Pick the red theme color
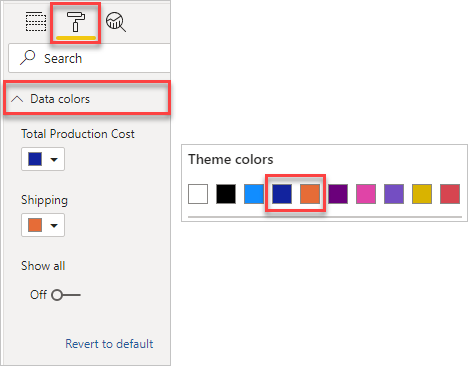468x366 pixels. point(450,194)
